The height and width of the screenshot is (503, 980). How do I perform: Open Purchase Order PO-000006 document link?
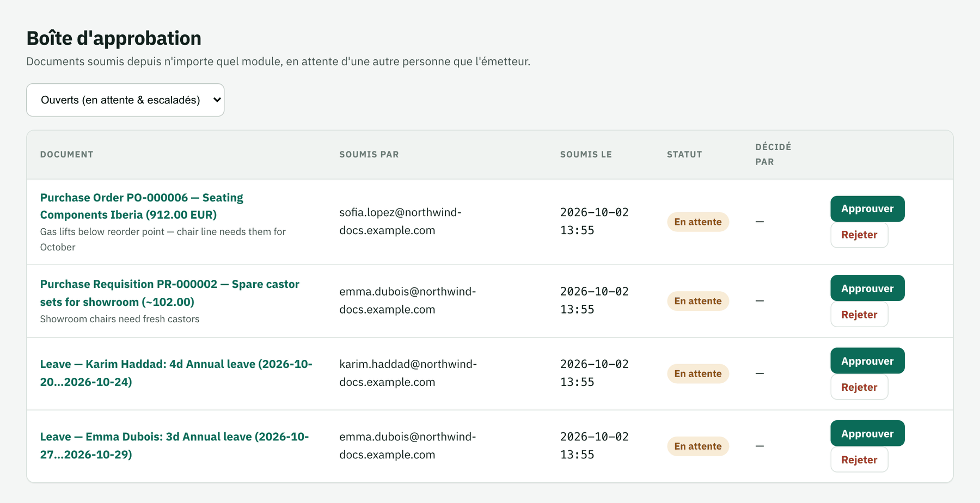(142, 206)
